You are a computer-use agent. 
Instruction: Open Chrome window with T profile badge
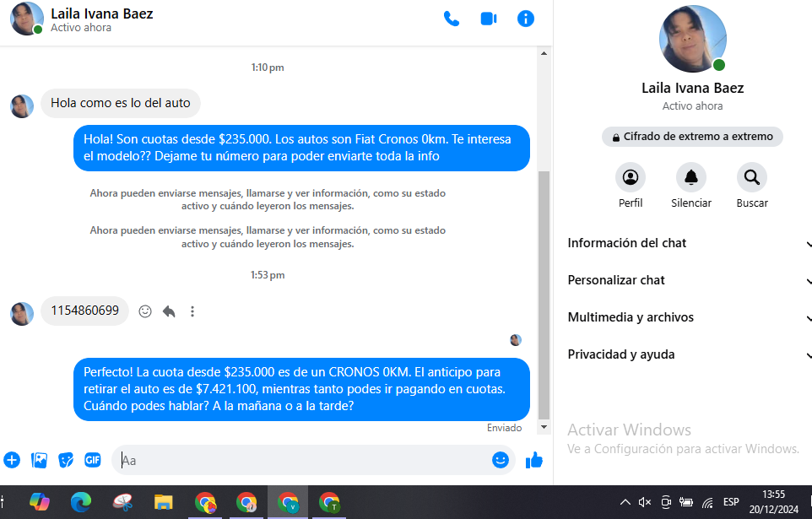(x=329, y=502)
